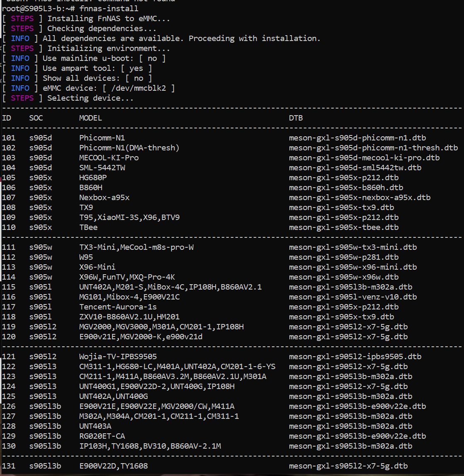This screenshot has height=476, width=464.
Task: Click 'UNT402A,UNT400G' model in row 125
Action: click(x=113, y=396)
